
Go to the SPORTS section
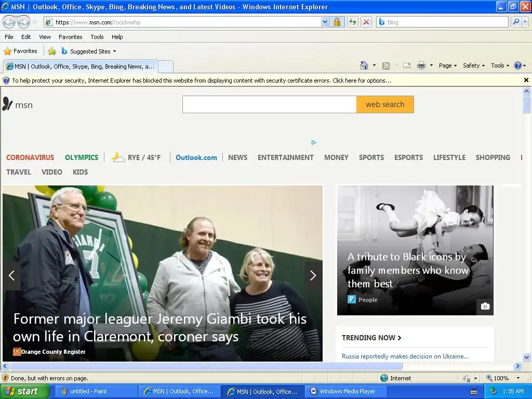371,157
